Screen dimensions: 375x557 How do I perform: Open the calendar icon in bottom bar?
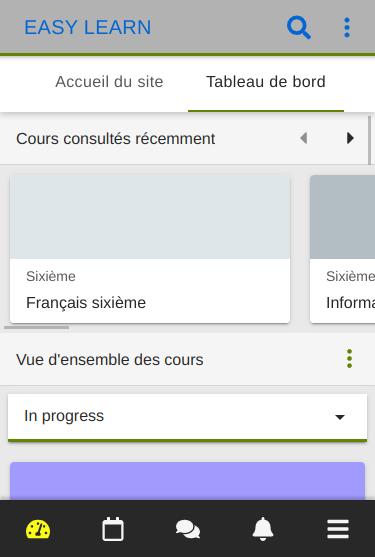(113, 529)
